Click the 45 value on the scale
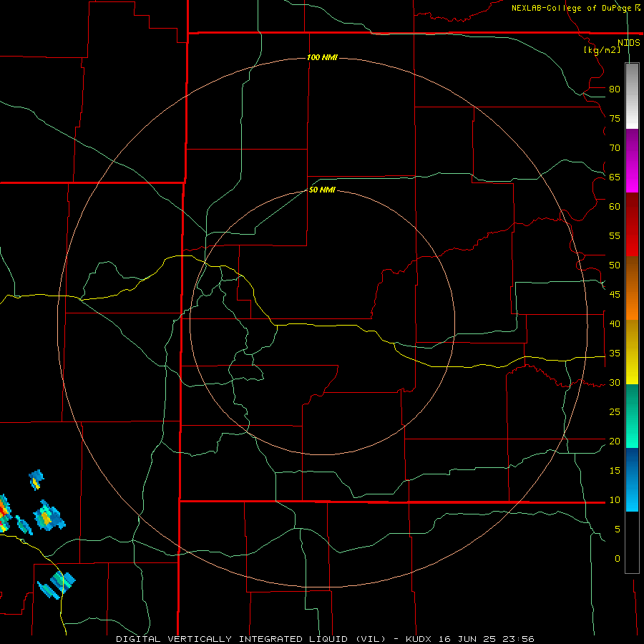Image resolution: width=644 pixels, height=644 pixels. point(615,295)
